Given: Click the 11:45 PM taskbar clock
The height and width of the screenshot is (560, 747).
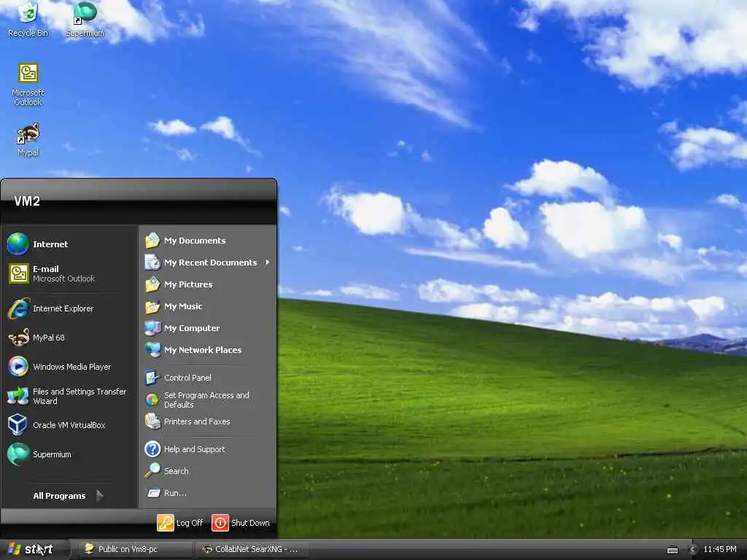Looking at the screenshot, I should [720, 550].
